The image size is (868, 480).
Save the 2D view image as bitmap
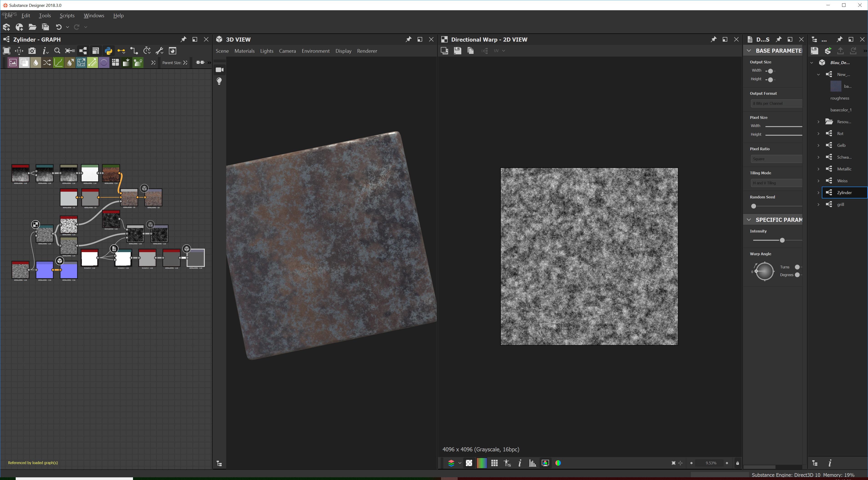coord(457,51)
